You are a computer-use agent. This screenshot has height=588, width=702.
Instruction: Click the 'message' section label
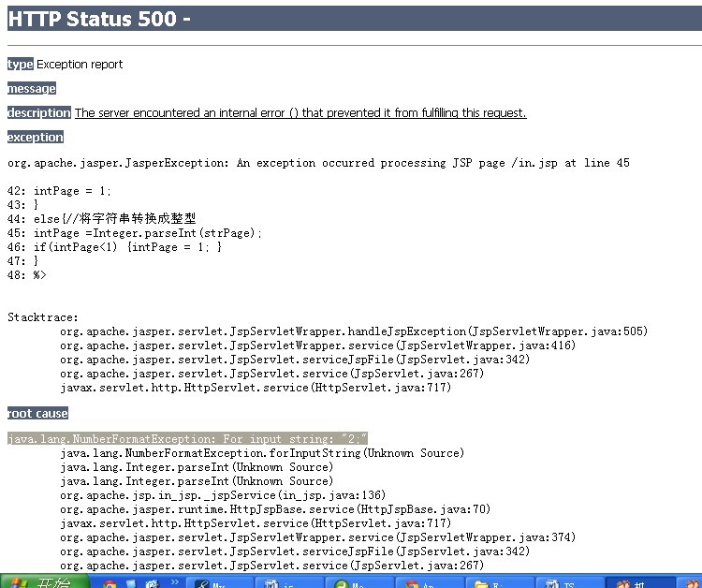[32, 89]
